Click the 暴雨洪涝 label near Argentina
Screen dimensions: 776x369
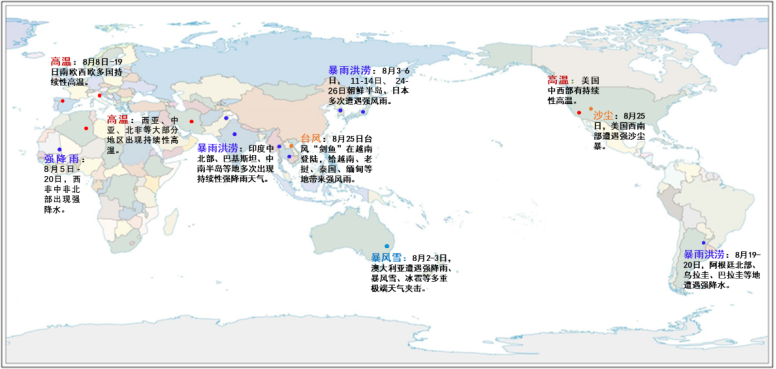coord(704,254)
